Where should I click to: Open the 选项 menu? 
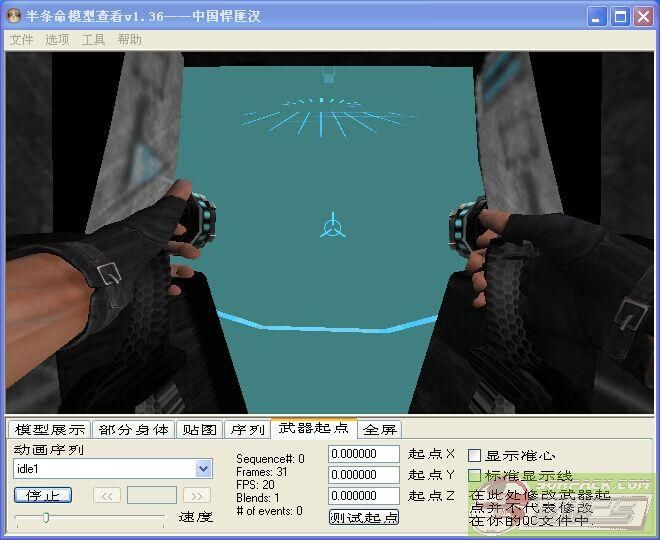57,39
